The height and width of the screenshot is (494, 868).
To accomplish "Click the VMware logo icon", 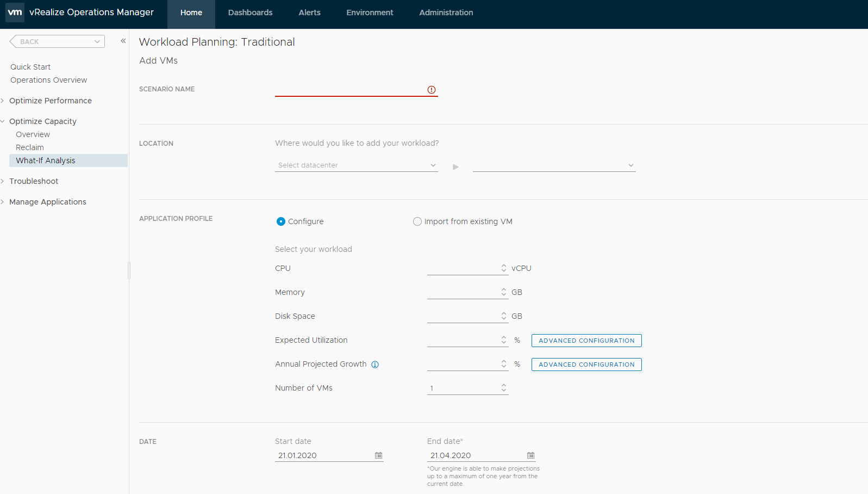I will click(15, 12).
